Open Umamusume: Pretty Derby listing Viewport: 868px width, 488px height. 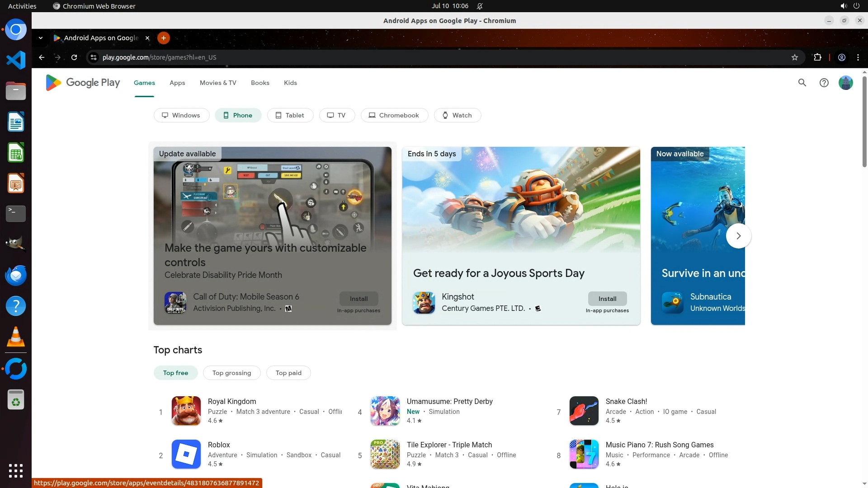[449, 401]
